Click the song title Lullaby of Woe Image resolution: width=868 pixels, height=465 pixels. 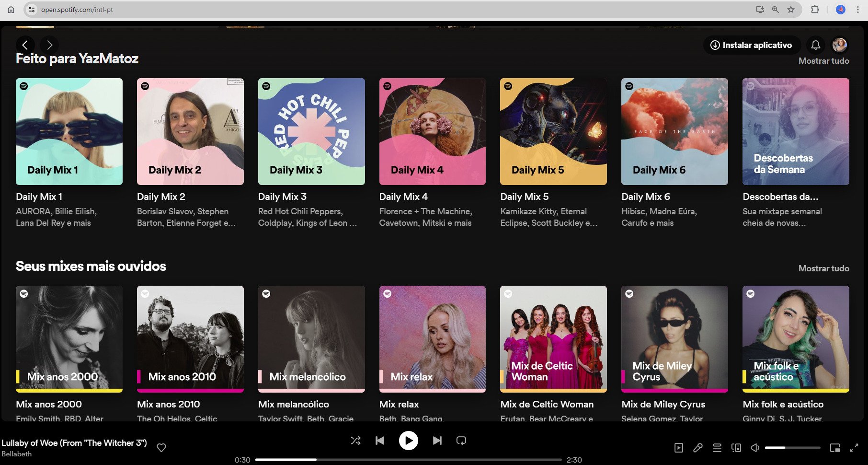pyautogui.click(x=74, y=443)
